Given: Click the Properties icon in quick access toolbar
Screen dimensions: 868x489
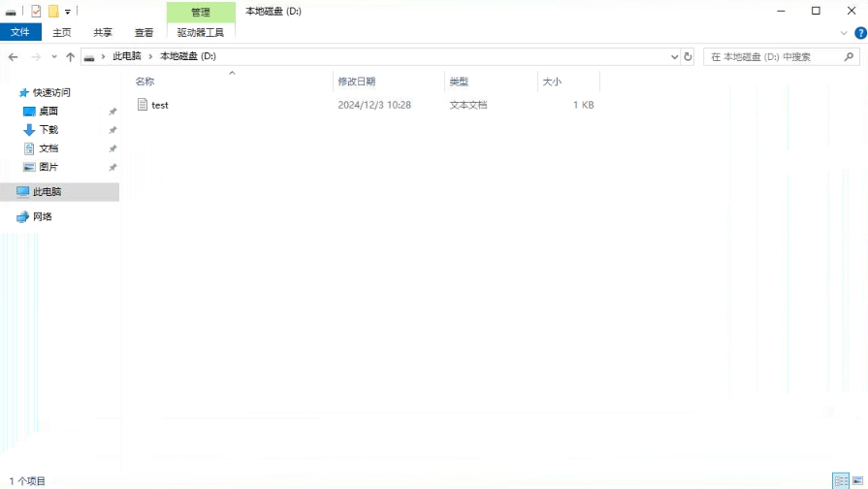Looking at the screenshot, I should tap(36, 12).
